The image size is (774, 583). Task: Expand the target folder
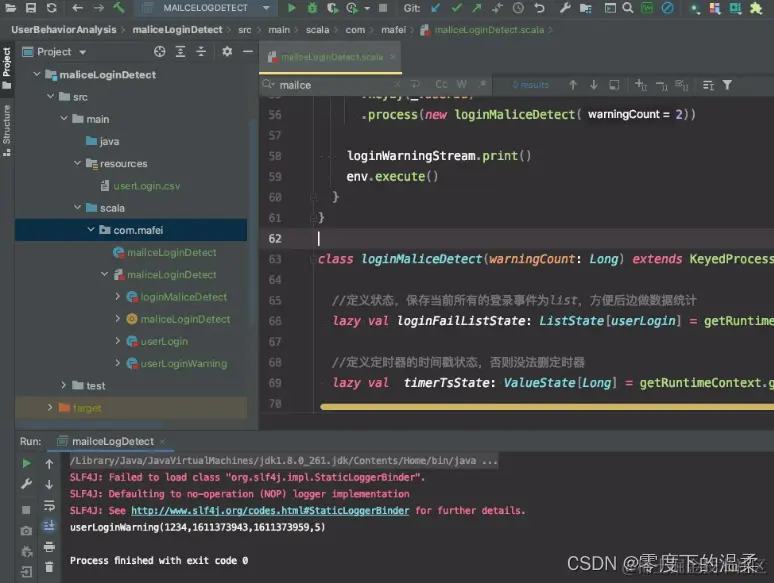[50, 407]
